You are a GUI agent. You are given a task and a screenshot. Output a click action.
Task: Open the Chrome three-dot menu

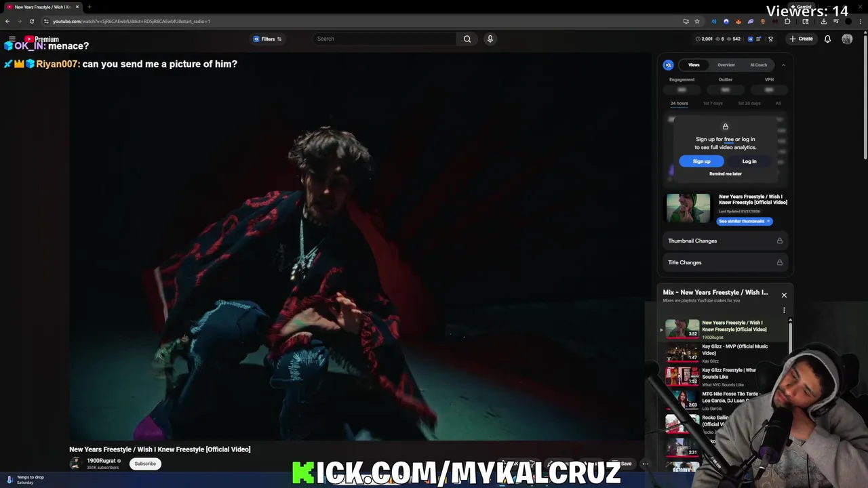click(861, 21)
